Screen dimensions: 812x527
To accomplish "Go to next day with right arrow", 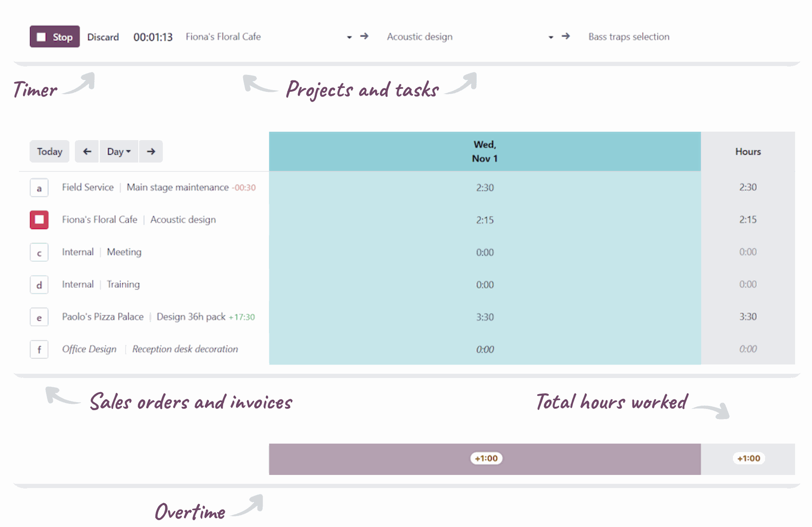I will 151,152.
